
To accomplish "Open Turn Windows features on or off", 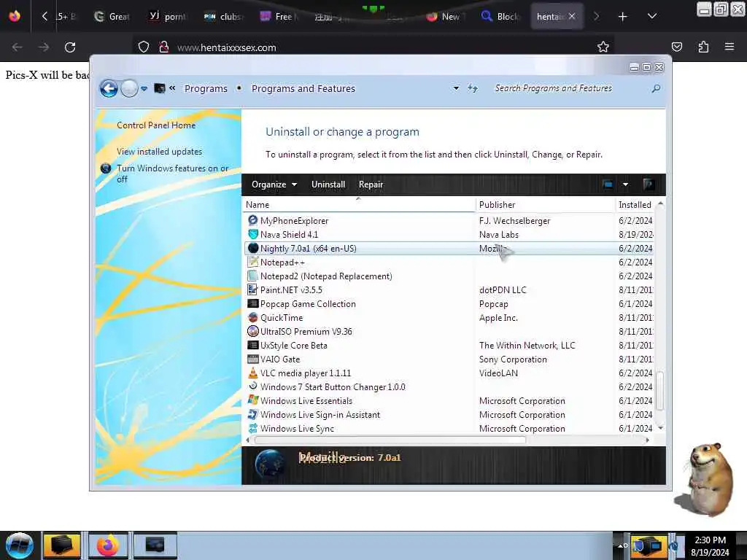I will click(x=172, y=174).
